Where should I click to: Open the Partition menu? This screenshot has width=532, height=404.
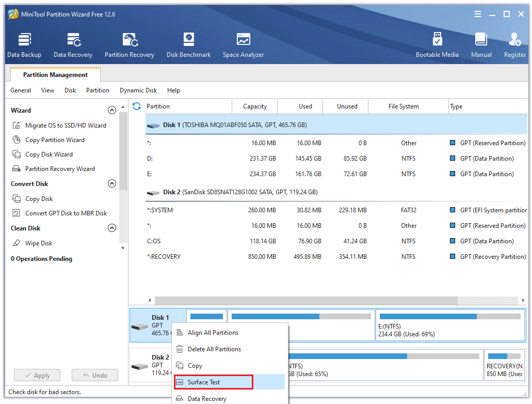pos(98,90)
